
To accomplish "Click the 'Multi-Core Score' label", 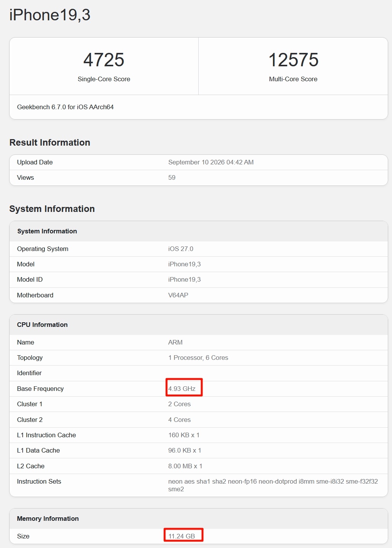I will [x=293, y=79].
